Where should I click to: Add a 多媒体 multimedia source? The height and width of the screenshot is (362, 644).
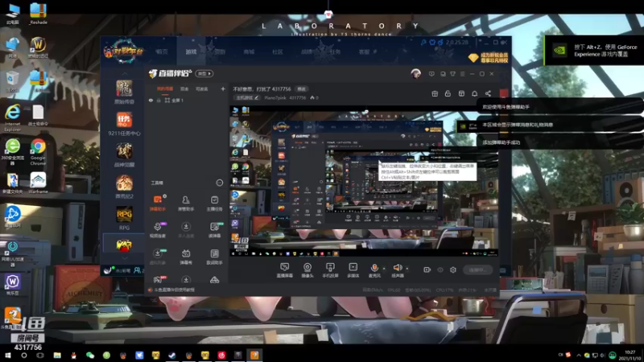353,270
